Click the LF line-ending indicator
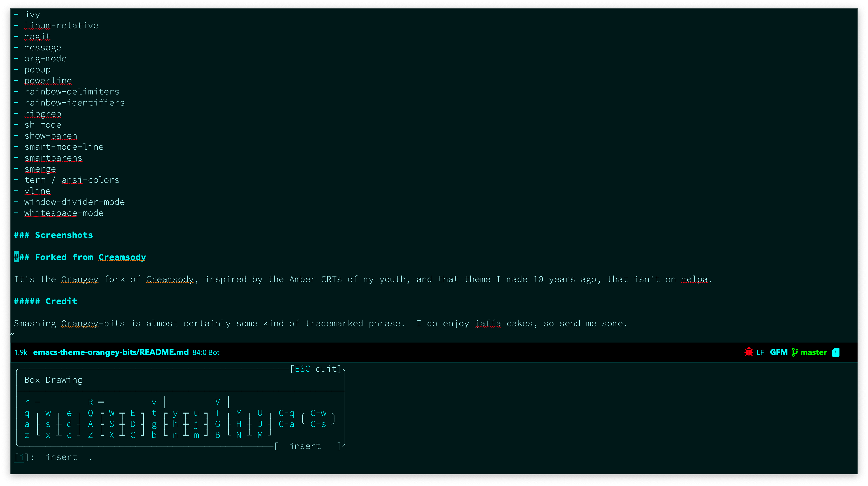 click(760, 352)
